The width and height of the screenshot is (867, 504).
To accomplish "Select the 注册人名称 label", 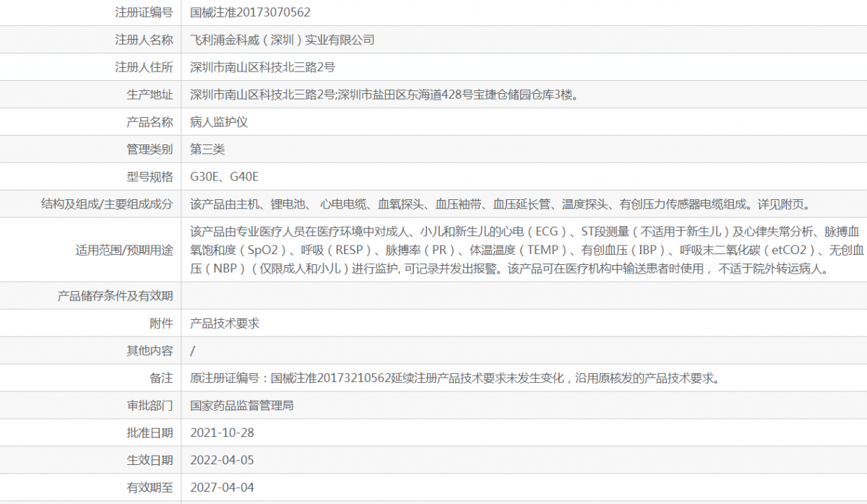I will point(144,40).
